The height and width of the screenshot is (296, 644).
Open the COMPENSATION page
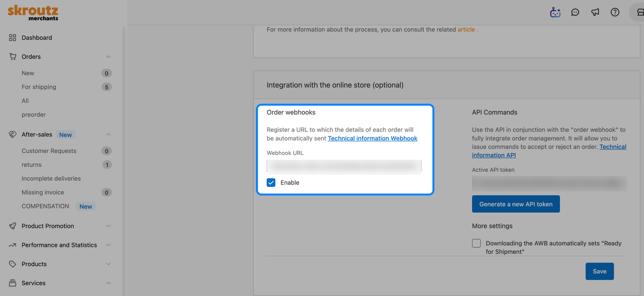(x=45, y=206)
